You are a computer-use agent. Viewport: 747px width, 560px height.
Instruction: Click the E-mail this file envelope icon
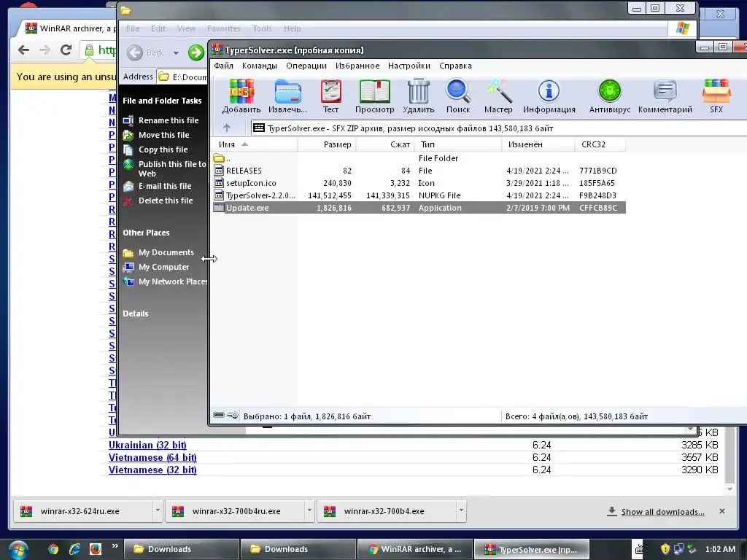pyautogui.click(x=128, y=186)
